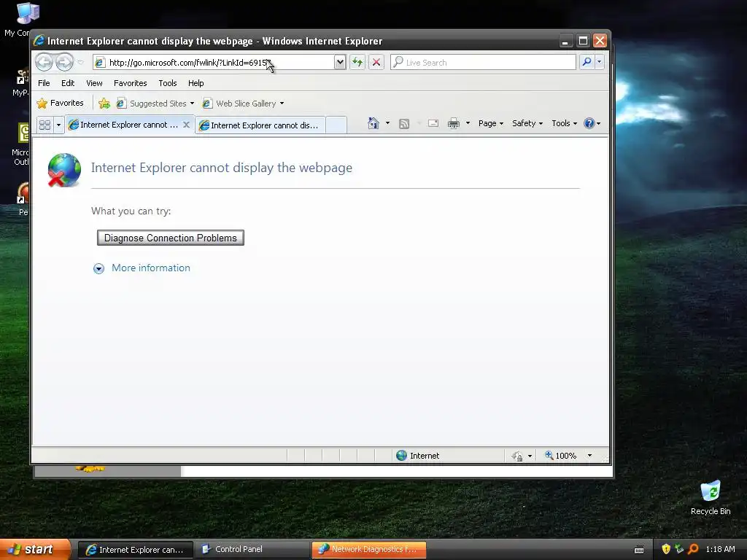Screen dimensions: 747x560
Task: Minimize the Internet Explorer window
Action: (x=565, y=41)
